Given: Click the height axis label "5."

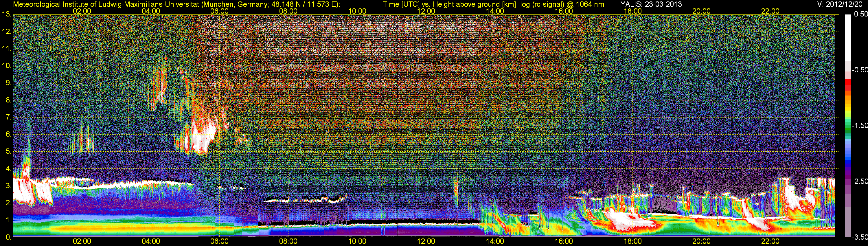Looking at the screenshot, I should [x=8, y=151].
